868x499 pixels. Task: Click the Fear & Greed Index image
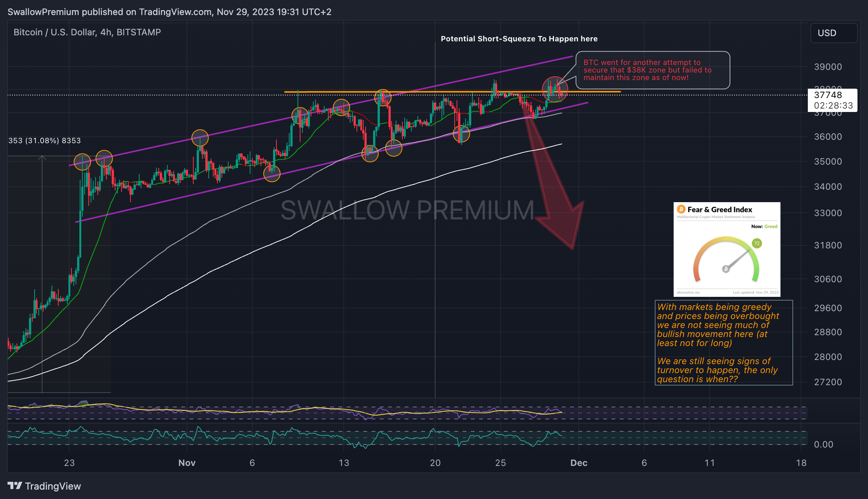click(x=727, y=249)
